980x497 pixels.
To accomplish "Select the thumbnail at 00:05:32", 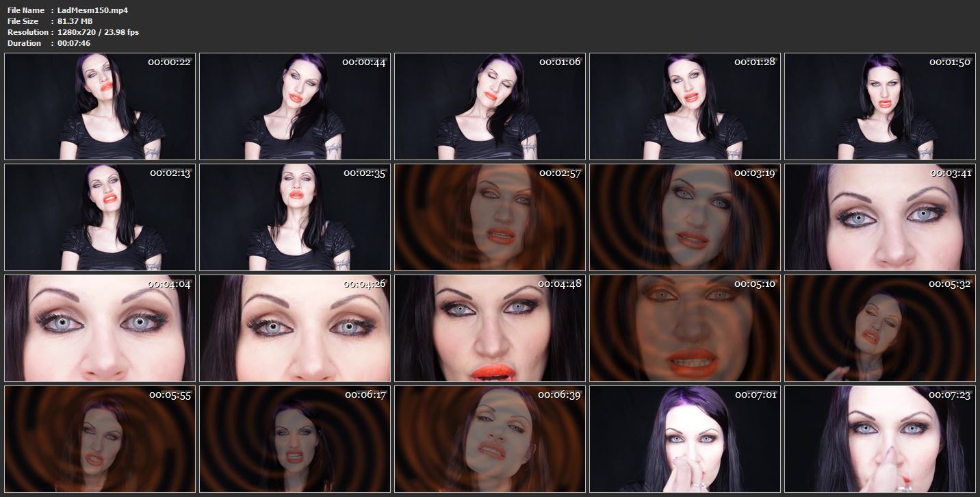I will coord(880,328).
